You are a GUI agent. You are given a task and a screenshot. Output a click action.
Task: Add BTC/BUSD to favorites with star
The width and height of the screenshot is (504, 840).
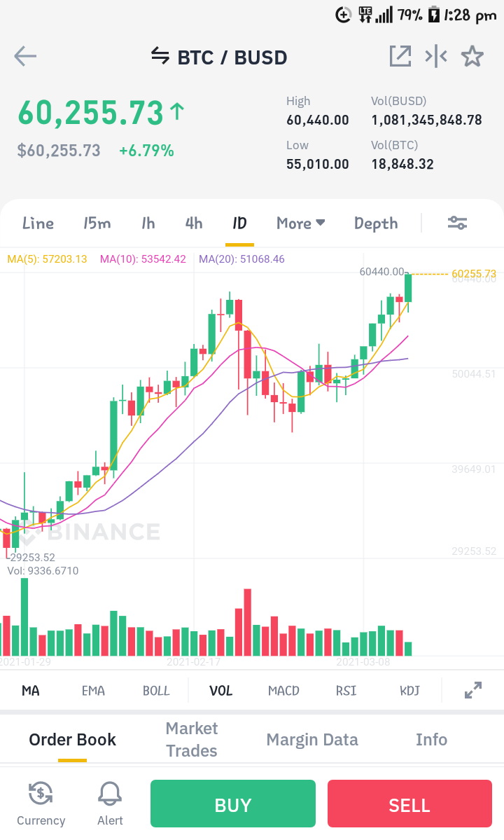[x=472, y=56]
